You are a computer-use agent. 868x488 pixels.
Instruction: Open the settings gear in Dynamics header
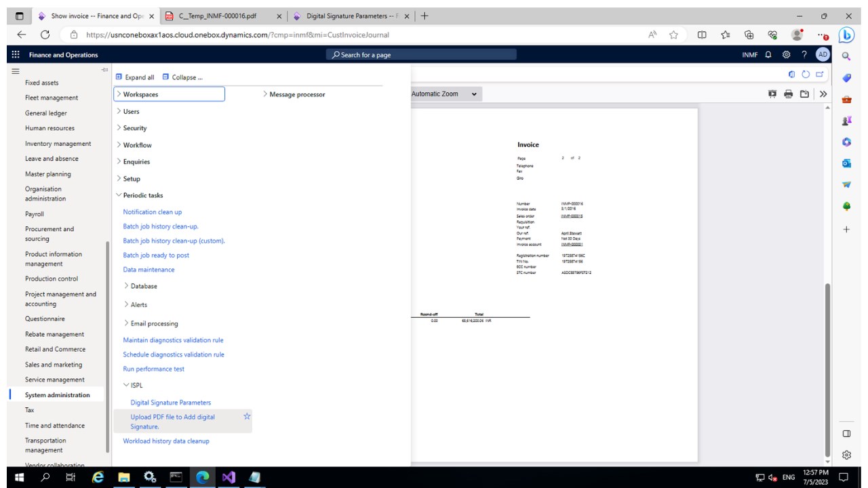pos(786,55)
